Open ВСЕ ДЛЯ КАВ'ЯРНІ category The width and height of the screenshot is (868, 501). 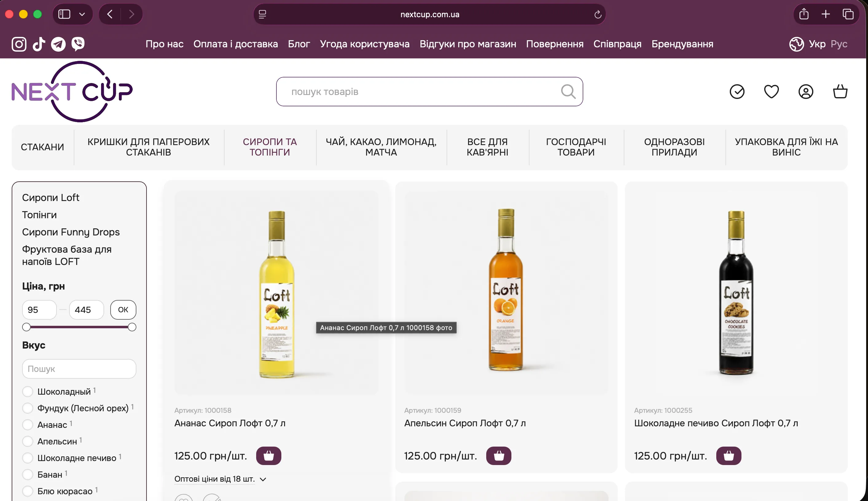point(487,147)
